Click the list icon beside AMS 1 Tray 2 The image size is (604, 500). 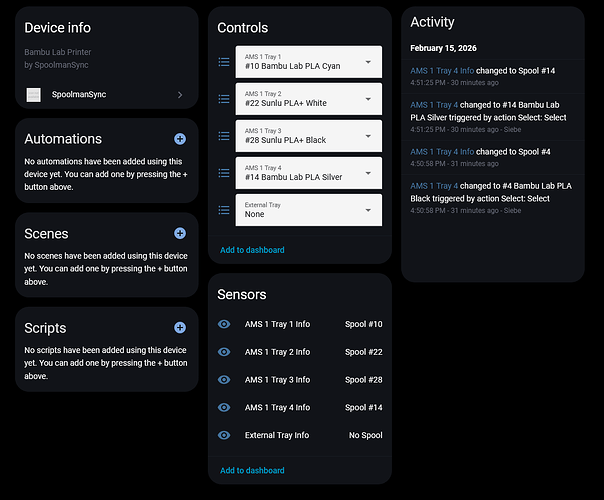click(x=224, y=99)
